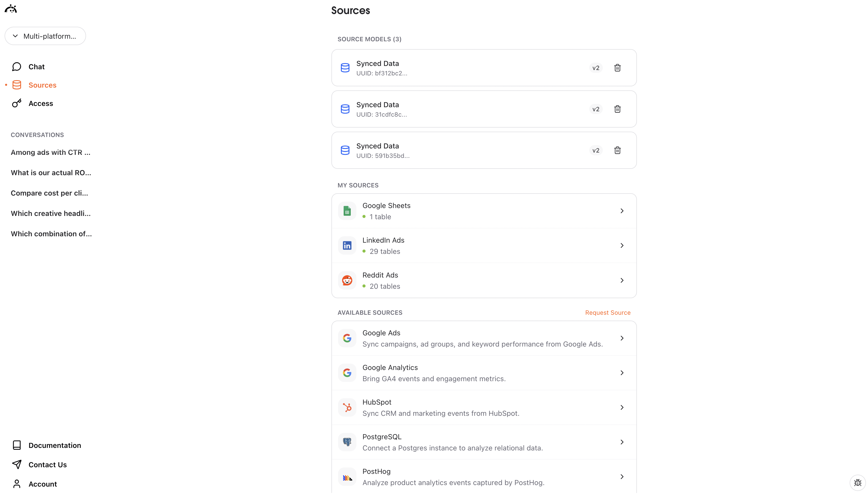
Task: Click the app logo in top-left corner
Action: [x=11, y=9]
